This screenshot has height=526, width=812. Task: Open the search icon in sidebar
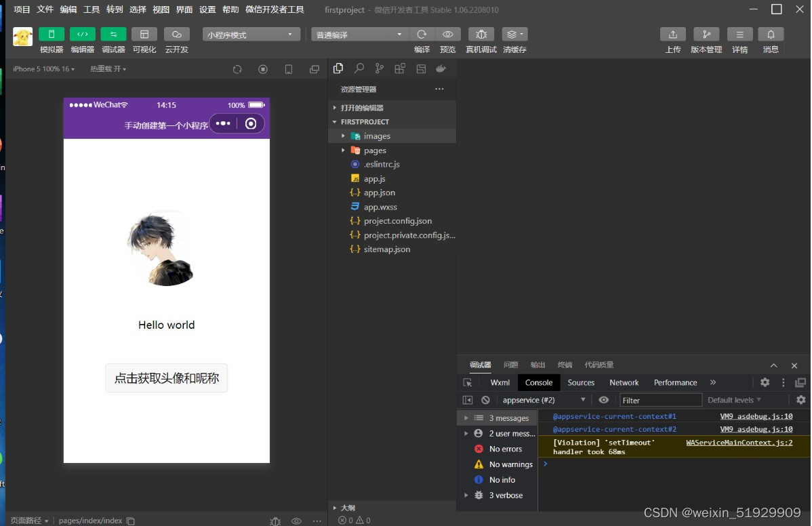pyautogui.click(x=359, y=68)
